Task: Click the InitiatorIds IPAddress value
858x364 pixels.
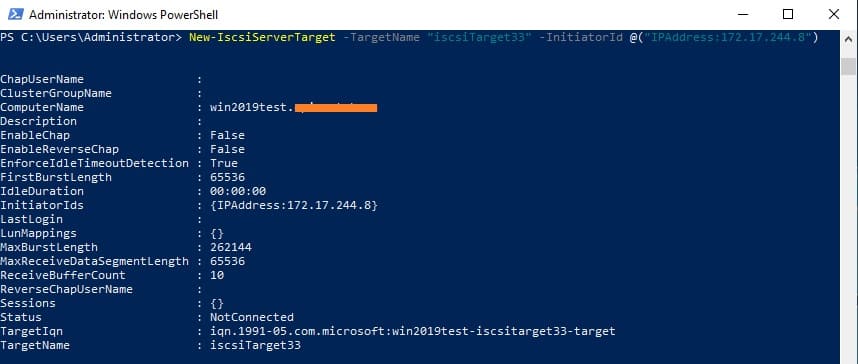Action: pos(293,205)
